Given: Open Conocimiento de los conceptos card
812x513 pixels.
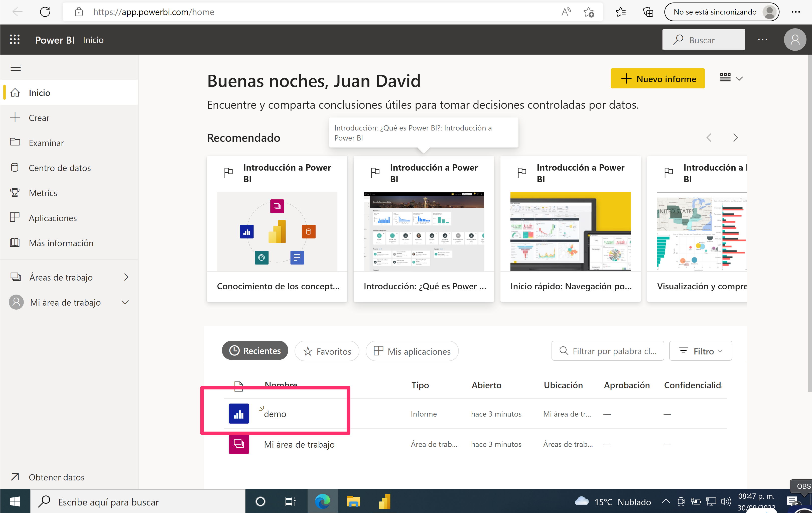Looking at the screenshot, I should click(x=277, y=229).
